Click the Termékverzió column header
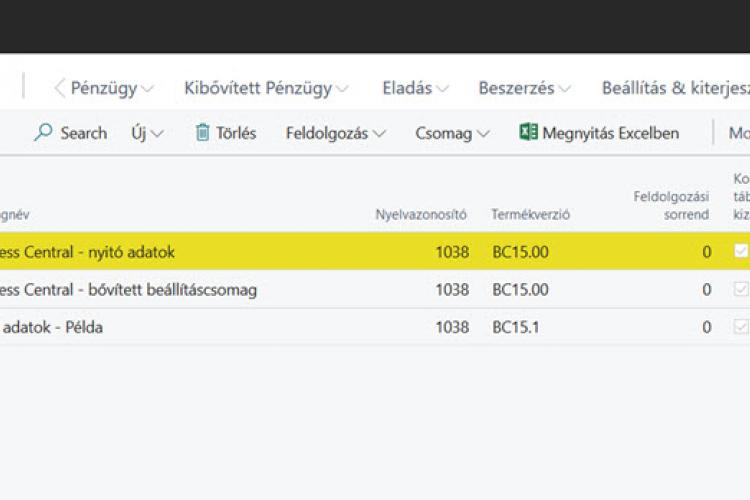 pos(530,214)
